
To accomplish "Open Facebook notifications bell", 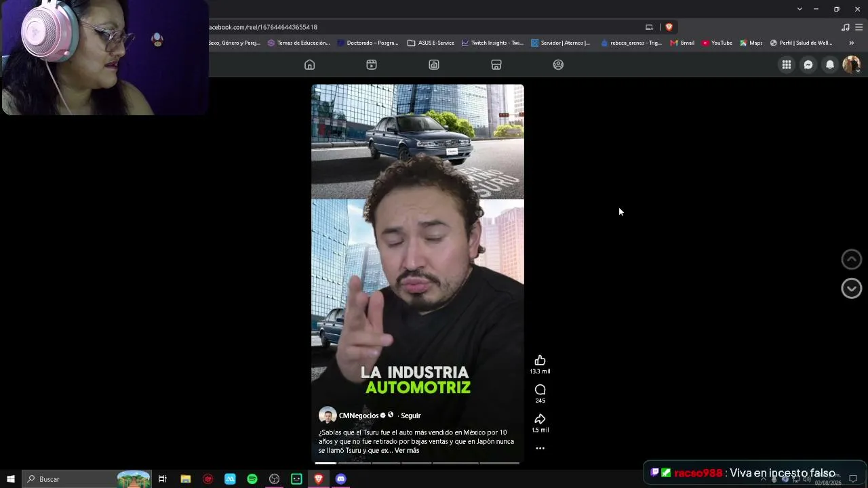I will tap(830, 64).
